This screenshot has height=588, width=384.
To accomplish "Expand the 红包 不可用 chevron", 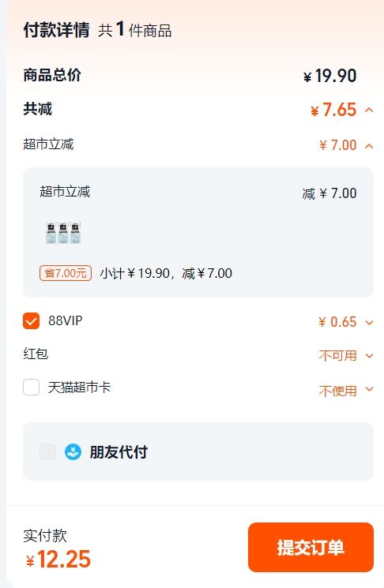I will 369,355.
